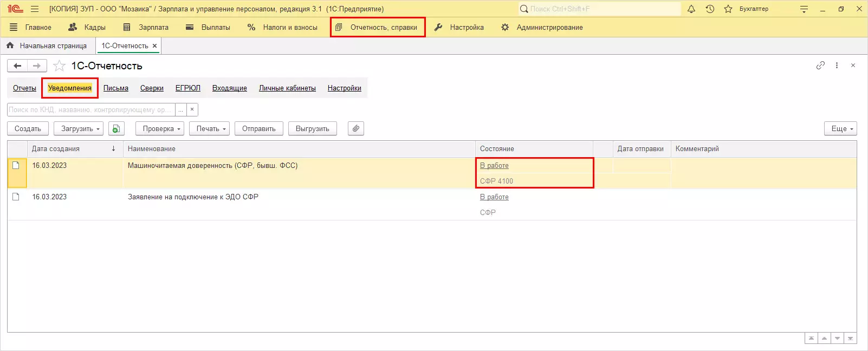Click the Комментарий column header
868x351 pixels.
coord(764,148)
